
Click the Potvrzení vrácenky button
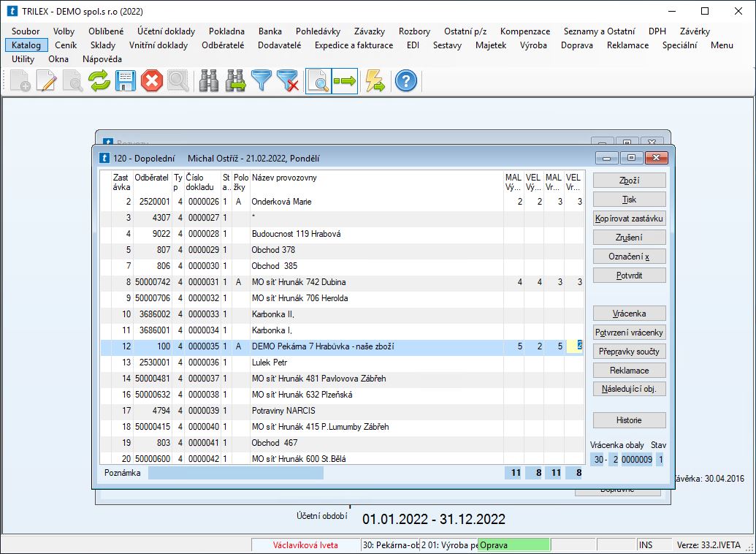(x=629, y=333)
